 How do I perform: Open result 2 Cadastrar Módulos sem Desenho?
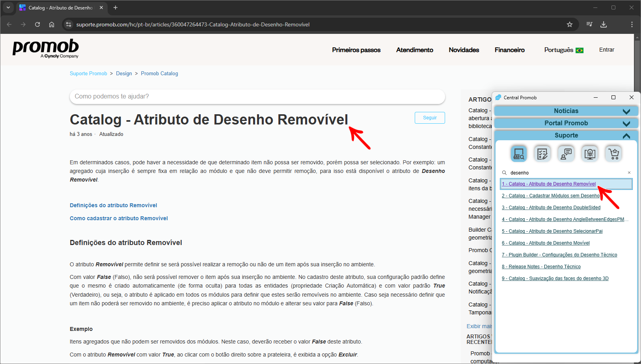tap(551, 196)
